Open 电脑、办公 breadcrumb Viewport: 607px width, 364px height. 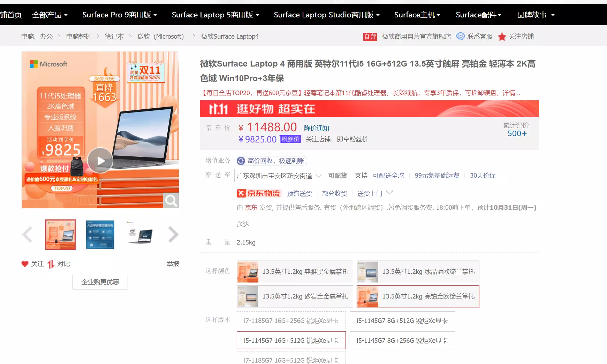pos(37,37)
